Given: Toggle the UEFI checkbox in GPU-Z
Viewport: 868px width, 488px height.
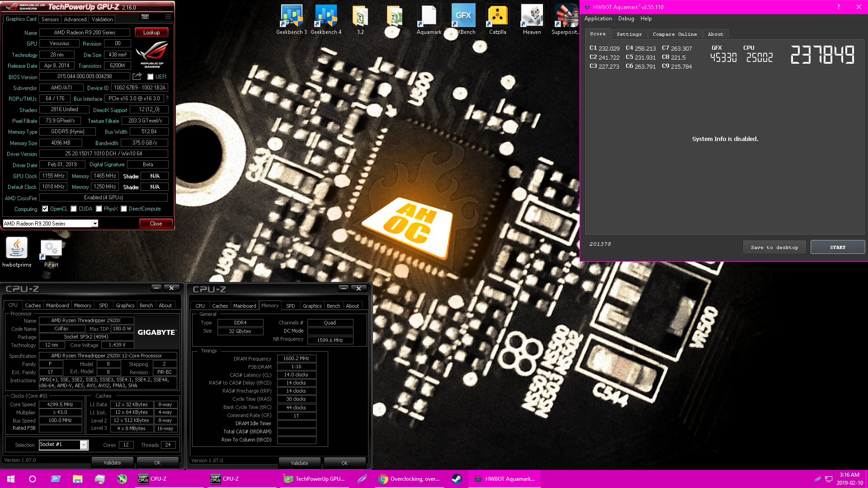Looking at the screenshot, I should [x=151, y=77].
